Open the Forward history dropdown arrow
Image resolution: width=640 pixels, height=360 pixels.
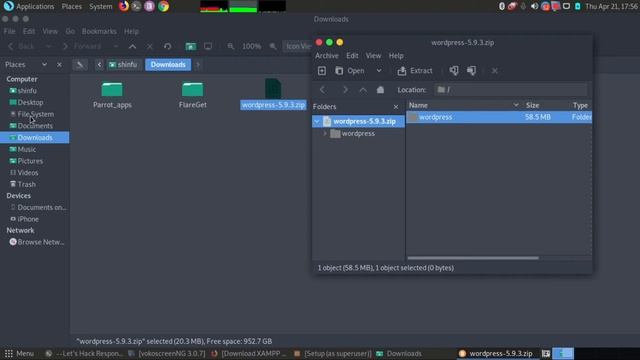click(x=116, y=47)
